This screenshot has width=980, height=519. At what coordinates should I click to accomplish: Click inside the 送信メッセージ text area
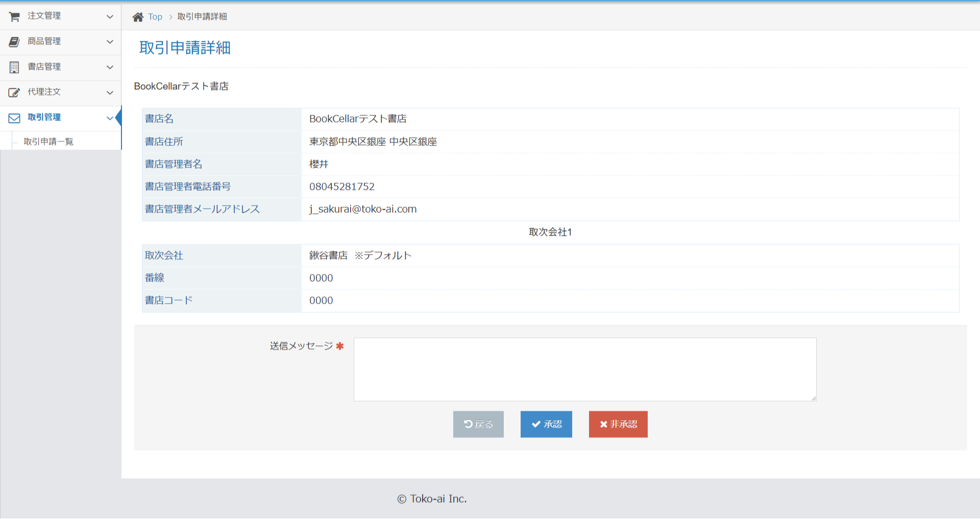click(584, 368)
